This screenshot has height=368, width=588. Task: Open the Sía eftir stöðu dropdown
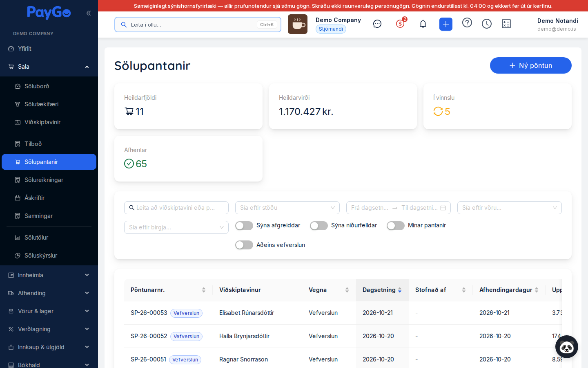click(287, 208)
